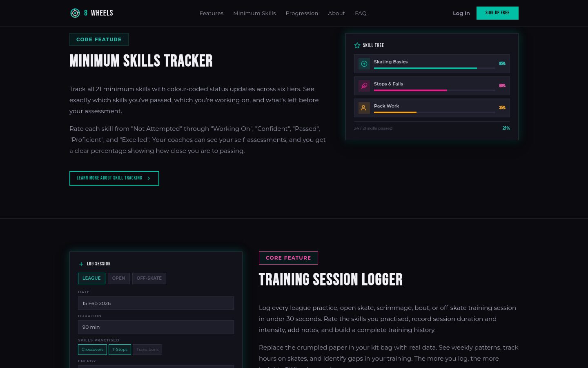Click the Log In link
Screen dimensions: 588x368
click(x=461, y=13)
